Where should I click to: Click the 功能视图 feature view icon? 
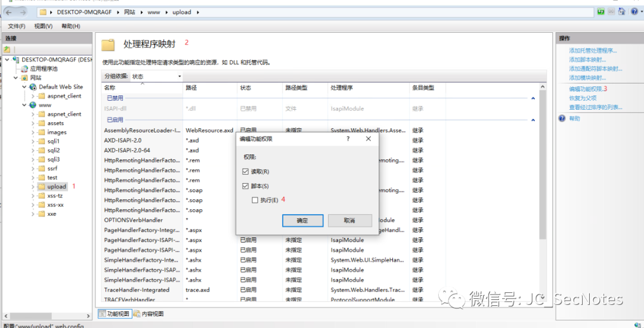tap(103, 314)
